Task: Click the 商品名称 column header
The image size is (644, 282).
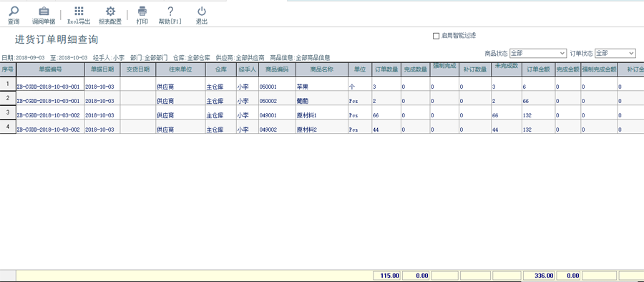Action: [322, 69]
